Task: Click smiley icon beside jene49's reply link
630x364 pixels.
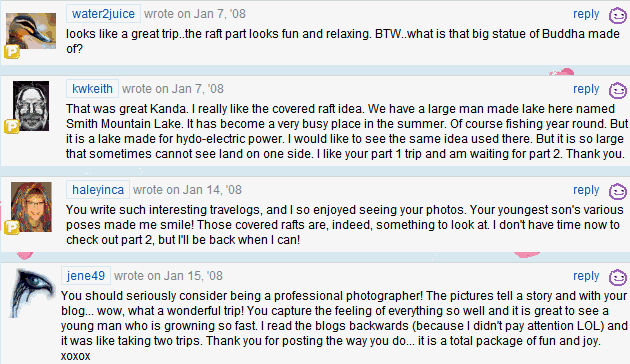Action: 618,277
